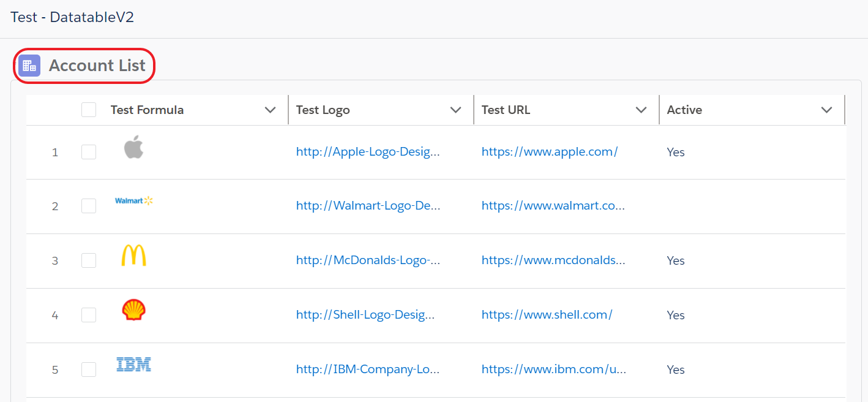
Task: Toggle the select-all checkbox in header
Action: [89, 110]
